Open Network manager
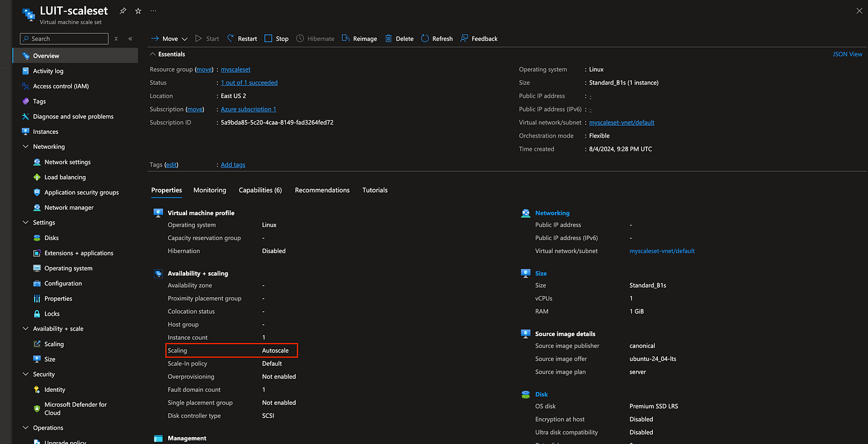The width and height of the screenshot is (868, 444). tap(69, 208)
